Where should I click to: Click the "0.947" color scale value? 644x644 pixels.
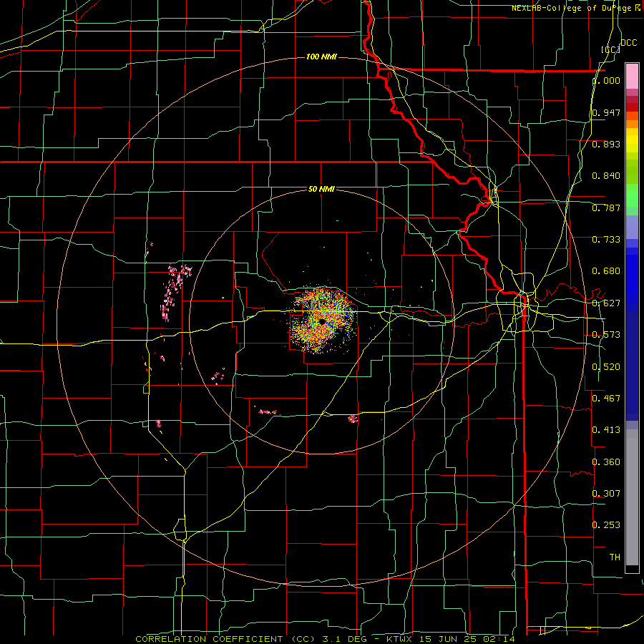click(606, 112)
